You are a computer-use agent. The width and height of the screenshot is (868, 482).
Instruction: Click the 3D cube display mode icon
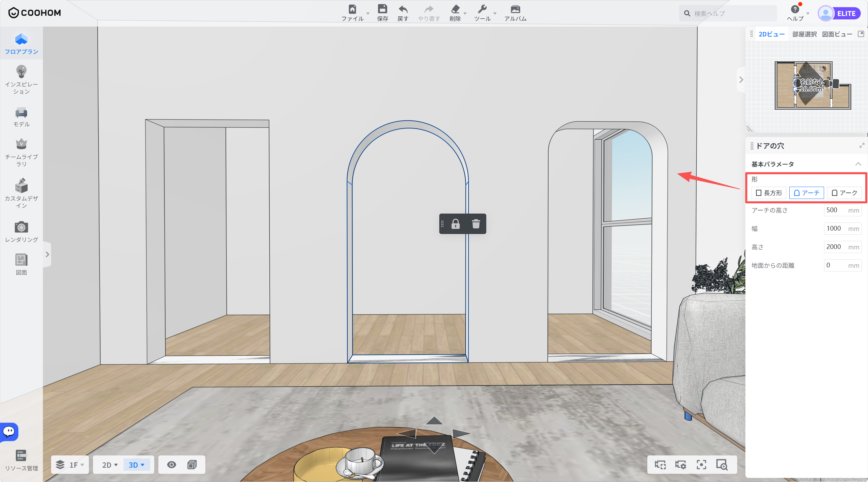coord(192,465)
